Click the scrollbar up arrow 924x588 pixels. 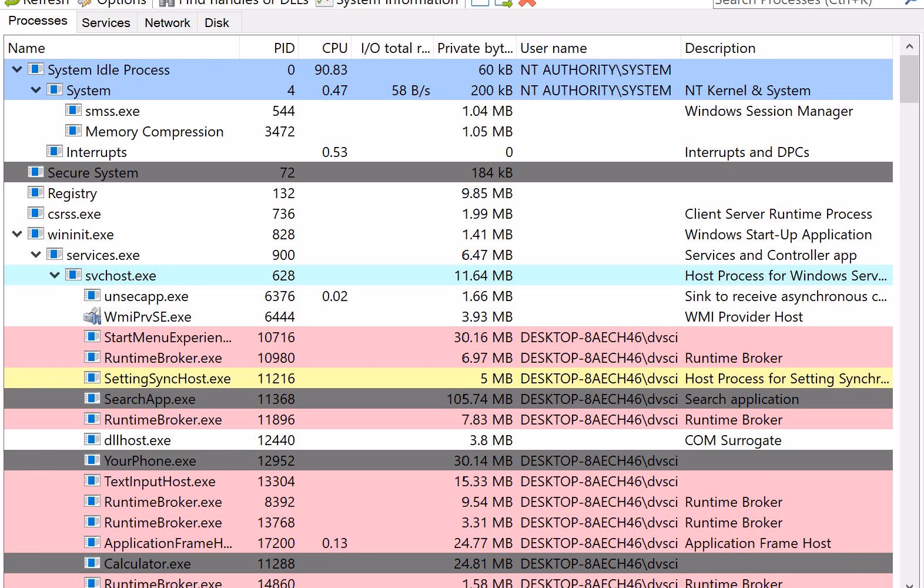point(909,46)
